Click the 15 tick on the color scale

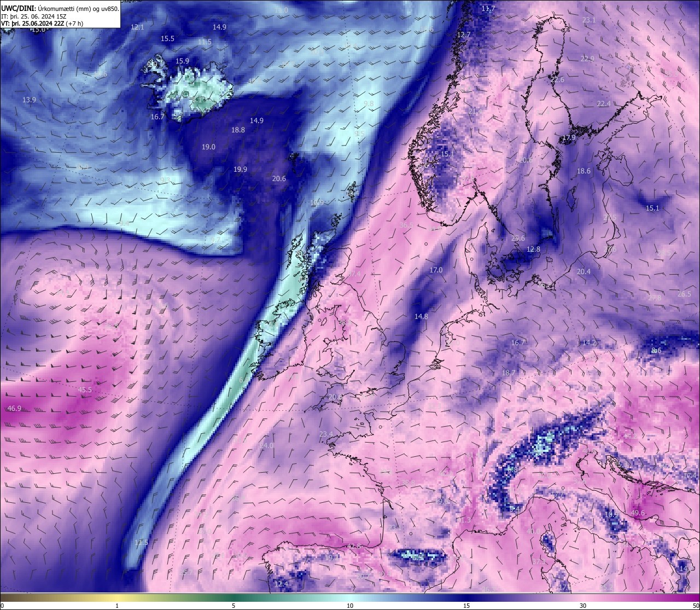click(466, 606)
